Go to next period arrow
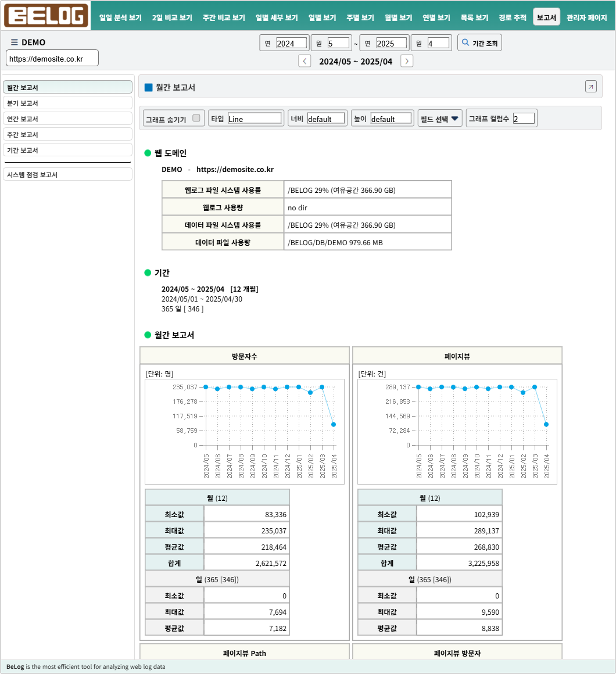This screenshot has width=616, height=674. point(407,61)
